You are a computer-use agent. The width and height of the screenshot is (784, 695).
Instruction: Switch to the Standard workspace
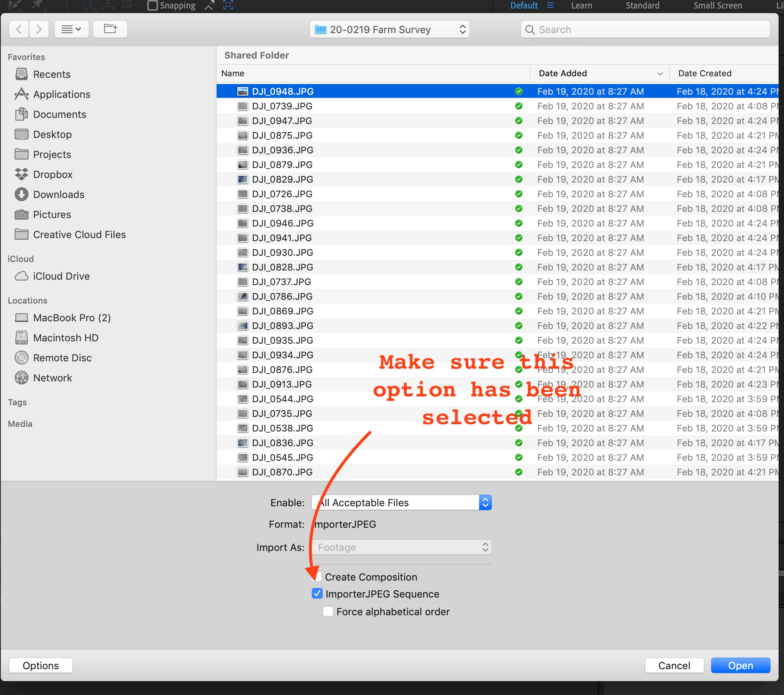642,5
